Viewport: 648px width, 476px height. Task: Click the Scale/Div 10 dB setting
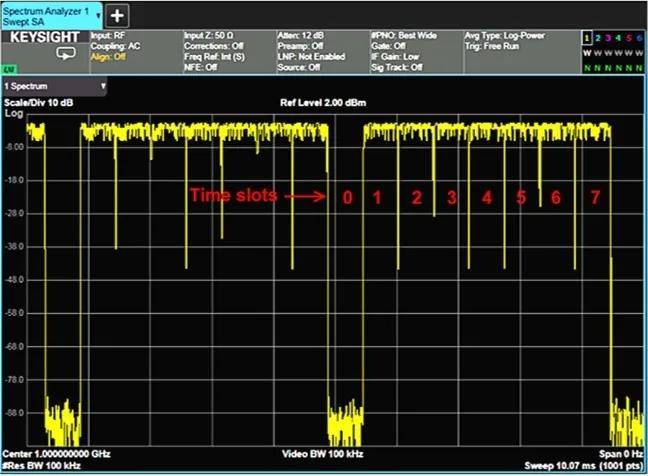40,103
